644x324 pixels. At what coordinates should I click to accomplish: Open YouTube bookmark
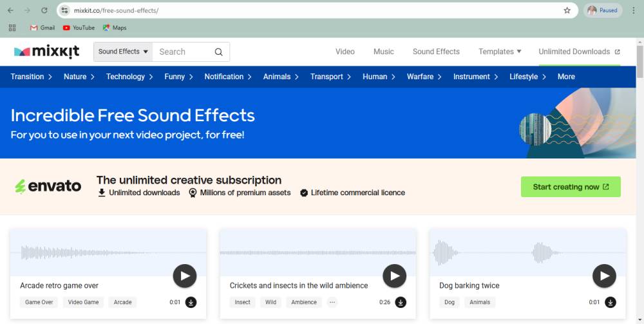click(79, 28)
